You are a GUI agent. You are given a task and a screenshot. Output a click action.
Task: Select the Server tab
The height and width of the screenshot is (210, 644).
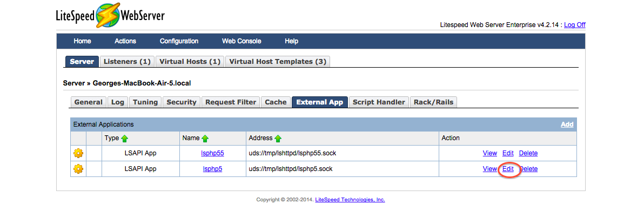[x=82, y=62]
